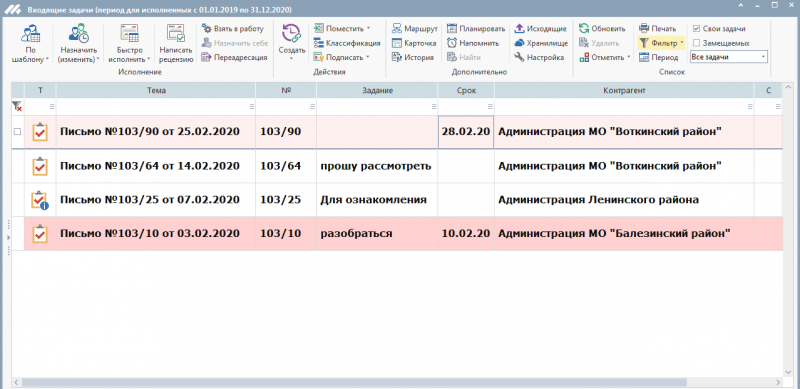Sort by T column header
The height and width of the screenshot is (389, 800).
(40, 90)
